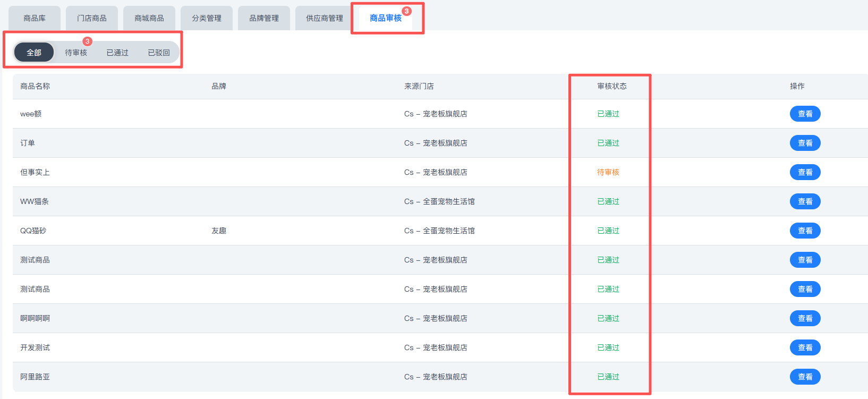
Task: View the 阿里路亚 product entry
Action: pyautogui.click(x=805, y=377)
